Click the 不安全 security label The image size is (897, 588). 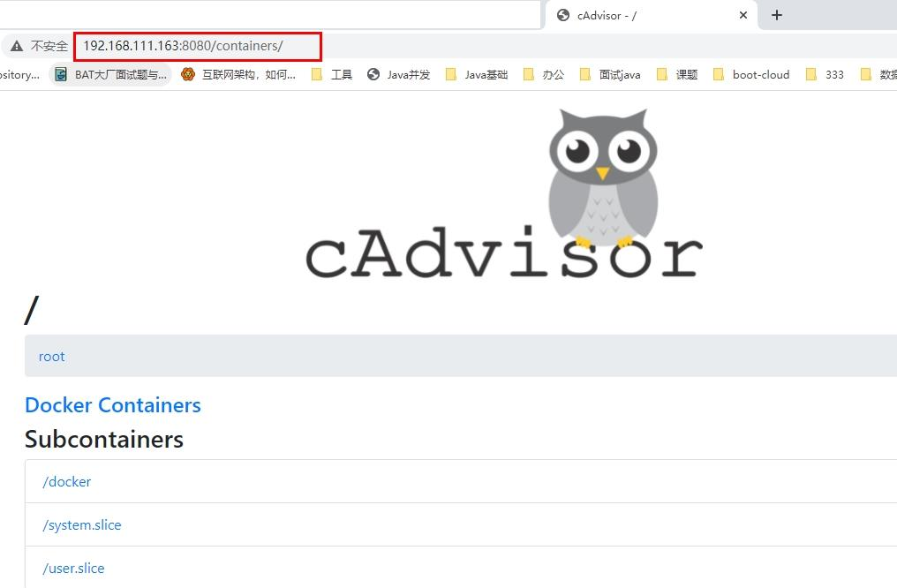(49, 46)
